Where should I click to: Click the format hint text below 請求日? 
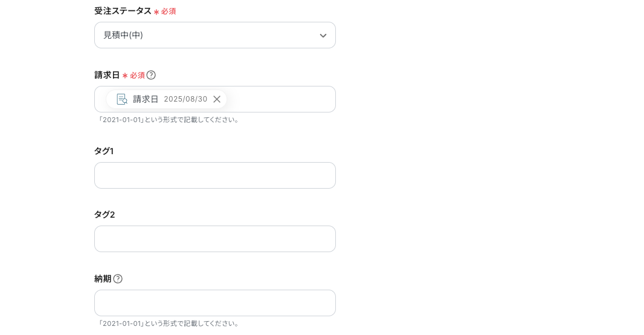pos(169,120)
